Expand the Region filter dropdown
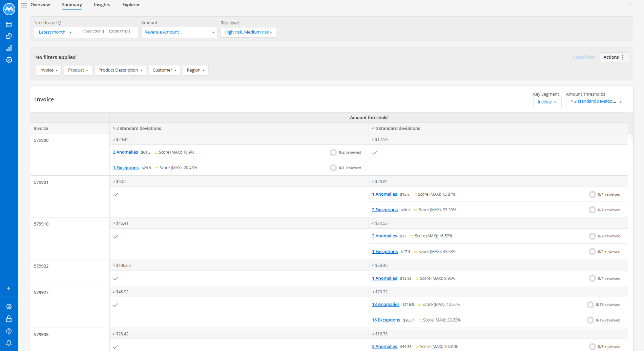Screen dimensions: 644x351 pyautogui.click(x=195, y=70)
